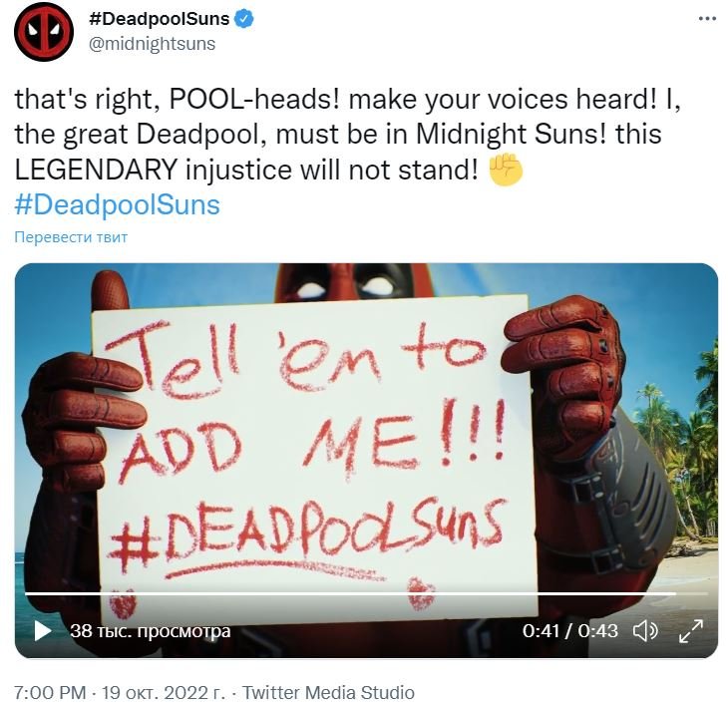Click the 0:41 / 0:43 time display
728x709 pixels.
point(570,631)
